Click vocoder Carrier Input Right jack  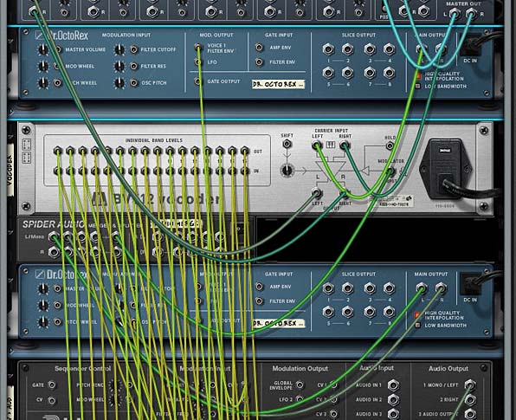click(344, 145)
